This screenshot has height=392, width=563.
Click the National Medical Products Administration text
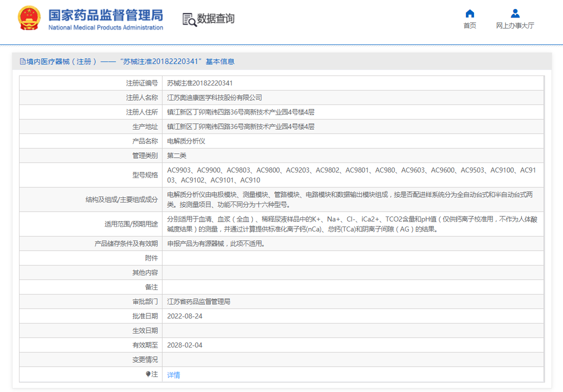105,27
